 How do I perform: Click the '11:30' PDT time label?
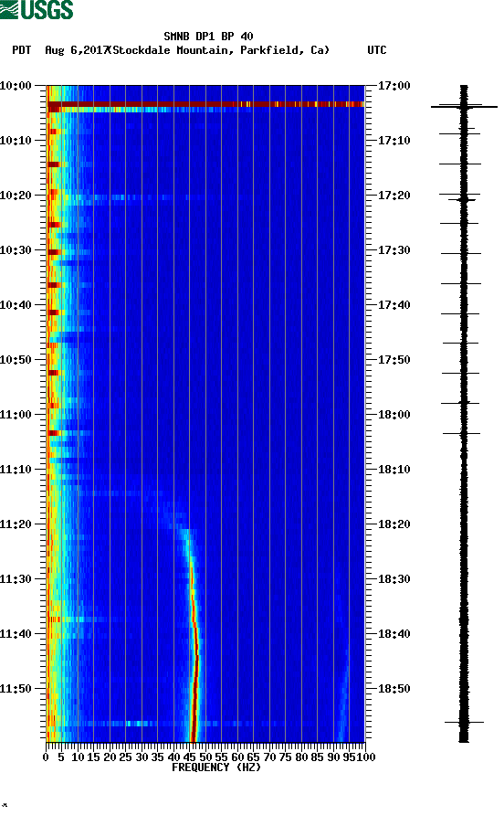[x=16, y=579]
